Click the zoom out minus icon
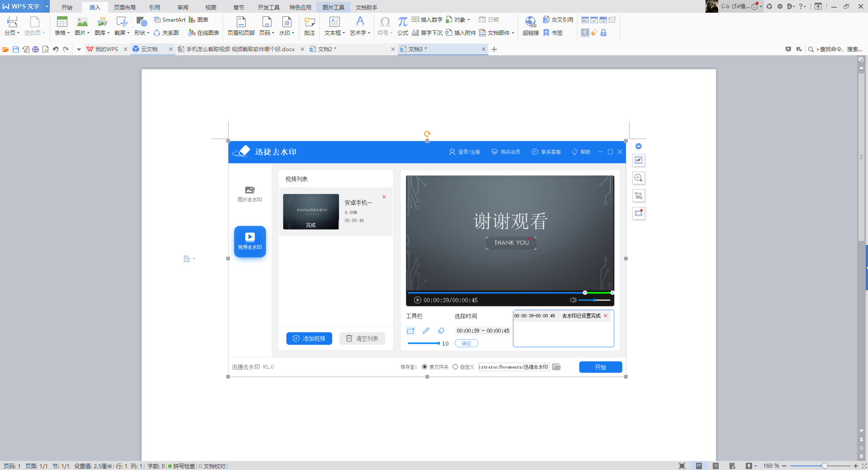868x470 pixels. point(784,466)
